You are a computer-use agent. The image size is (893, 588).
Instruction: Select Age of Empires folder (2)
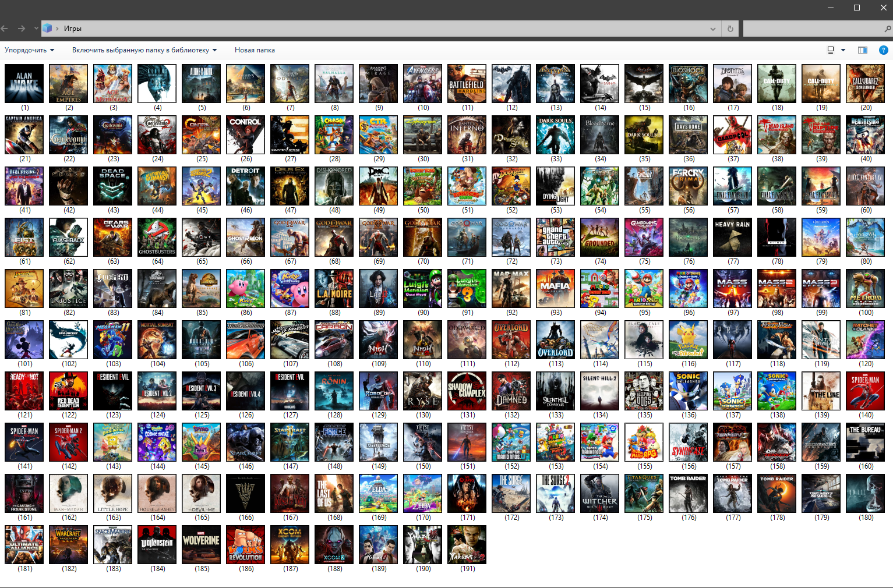69,84
